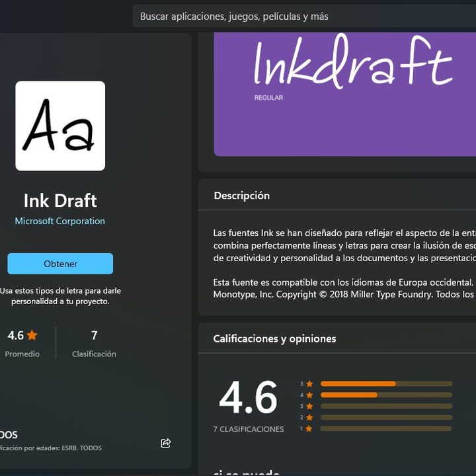Click the 1-star rating bar
This screenshot has height=476, width=476.
[x=386, y=428]
